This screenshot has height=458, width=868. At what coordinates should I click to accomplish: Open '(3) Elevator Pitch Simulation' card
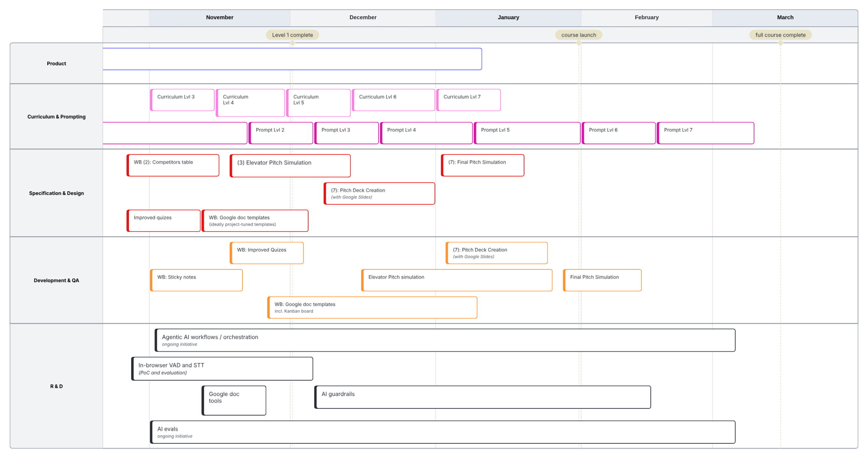tap(290, 166)
